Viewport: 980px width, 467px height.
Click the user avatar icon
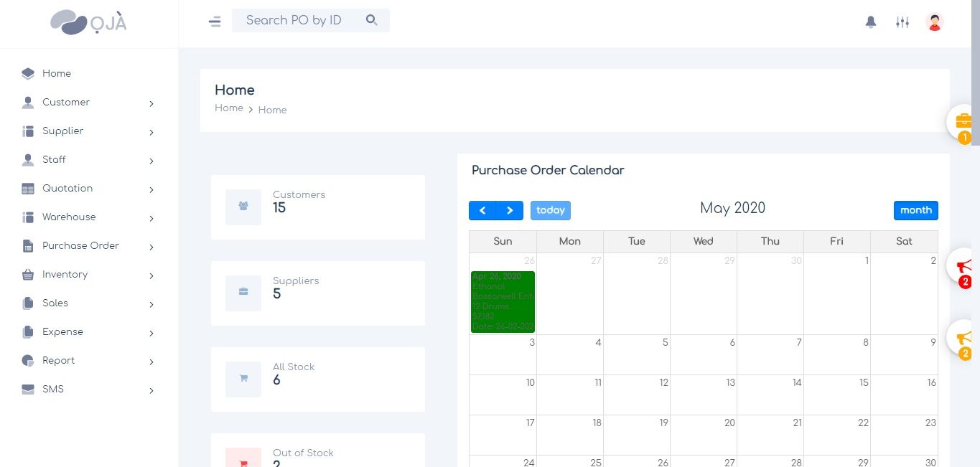(934, 22)
